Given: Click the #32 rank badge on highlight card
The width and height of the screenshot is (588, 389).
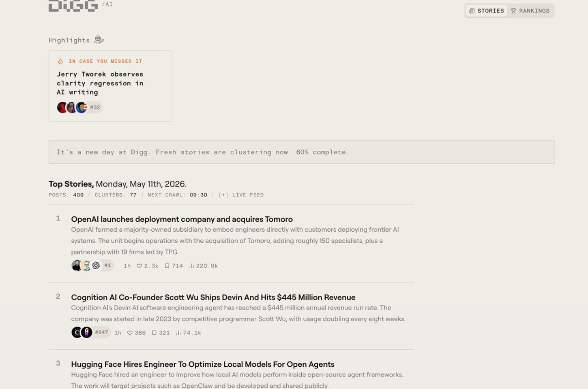Looking at the screenshot, I should 95,107.
